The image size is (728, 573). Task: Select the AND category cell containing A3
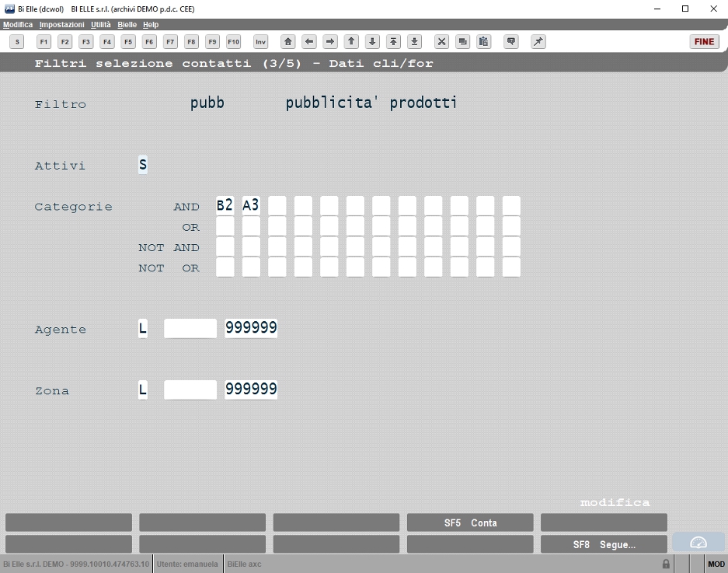tap(251, 205)
